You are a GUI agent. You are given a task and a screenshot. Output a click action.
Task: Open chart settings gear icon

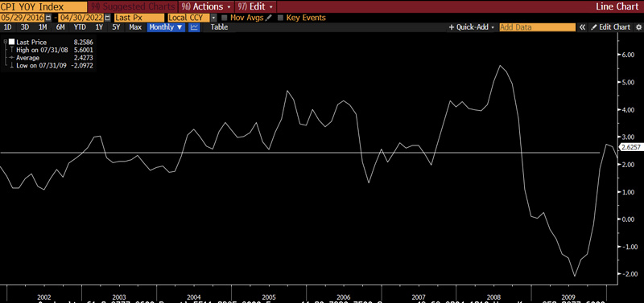tap(638, 27)
